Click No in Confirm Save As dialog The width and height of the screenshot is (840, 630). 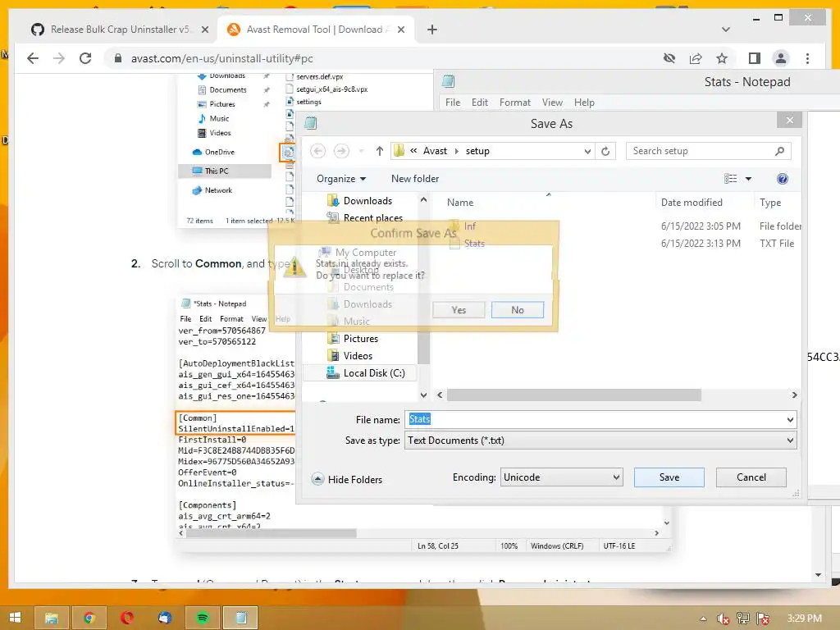[x=517, y=309]
